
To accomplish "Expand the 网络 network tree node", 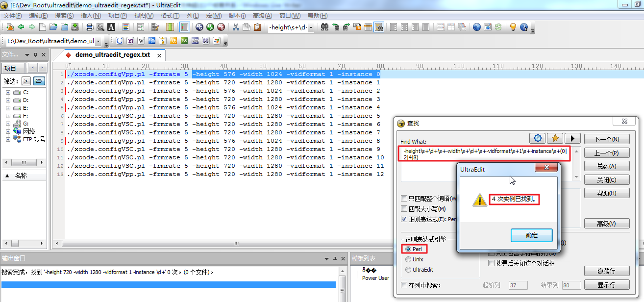I will (8, 131).
